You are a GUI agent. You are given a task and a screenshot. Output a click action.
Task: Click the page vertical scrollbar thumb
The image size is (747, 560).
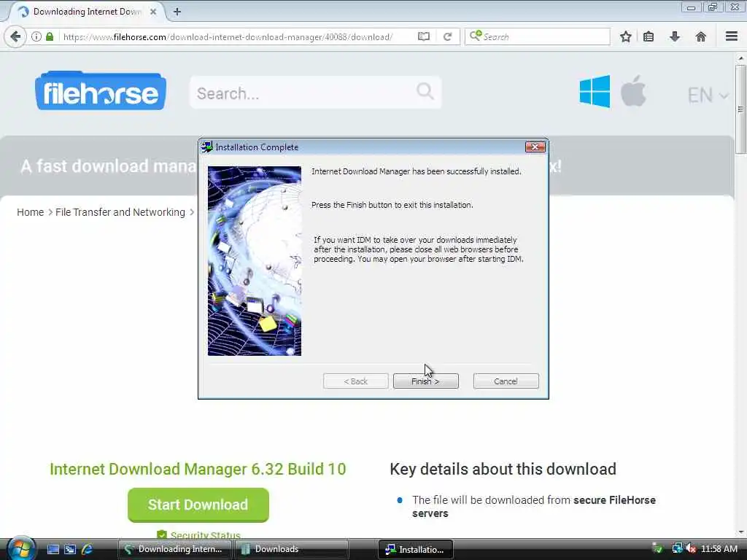click(740, 109)
